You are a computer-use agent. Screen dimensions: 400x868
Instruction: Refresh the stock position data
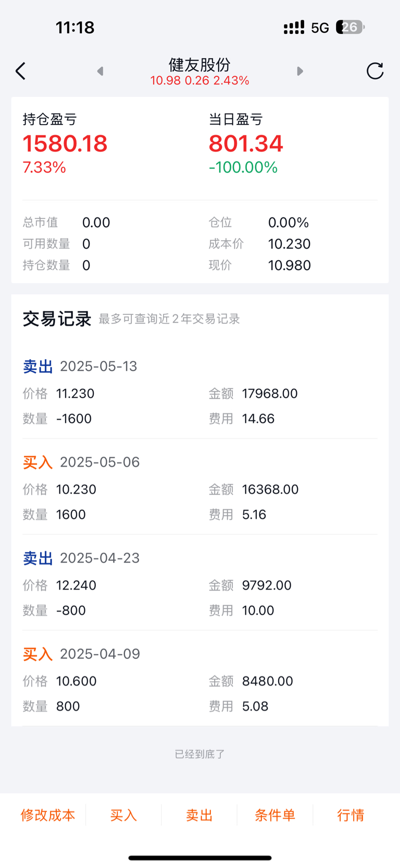(x=375, y=71)
